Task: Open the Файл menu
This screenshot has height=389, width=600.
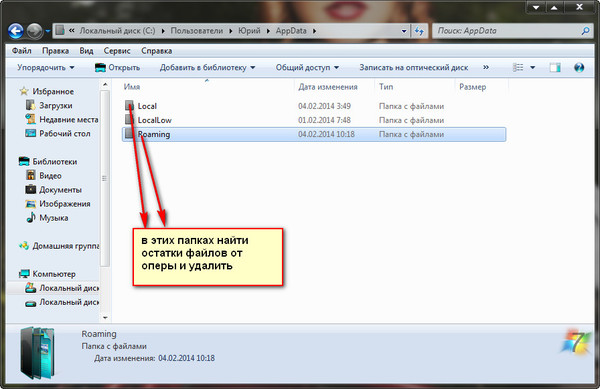Action: click(x=22, y=51)
